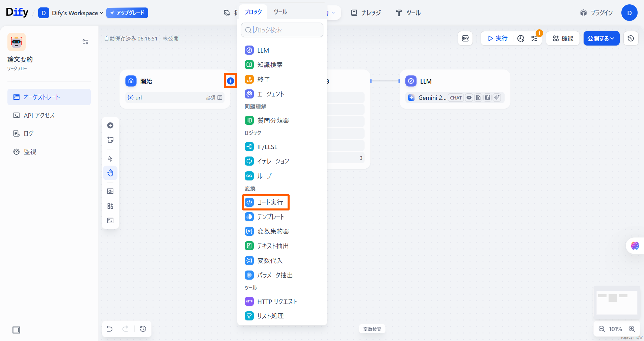Select the hand pan mode tool
Screen dimensions: 644x341
(110, 173)
